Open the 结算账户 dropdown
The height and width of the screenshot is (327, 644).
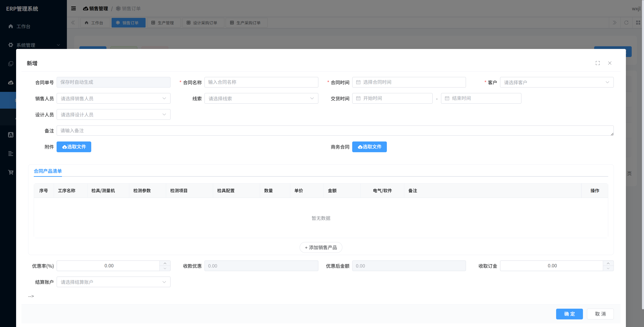(x=114, y=282)
